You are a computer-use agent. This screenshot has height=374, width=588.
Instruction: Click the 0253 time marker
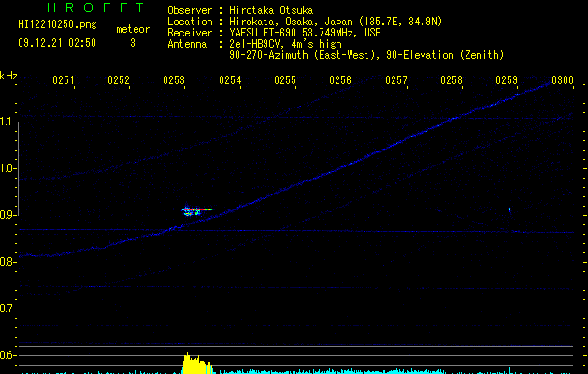(x=174, y=79)
